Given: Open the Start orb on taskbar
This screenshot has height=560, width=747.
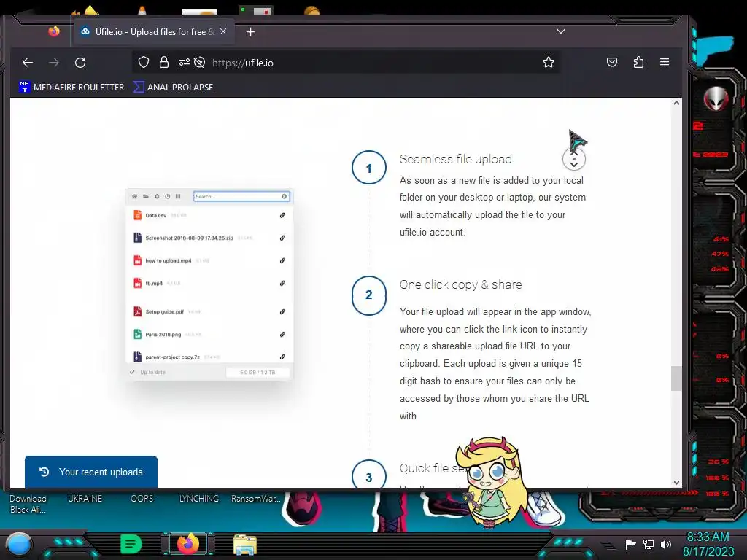Looking at the screenshot, I should pos(19,545).
